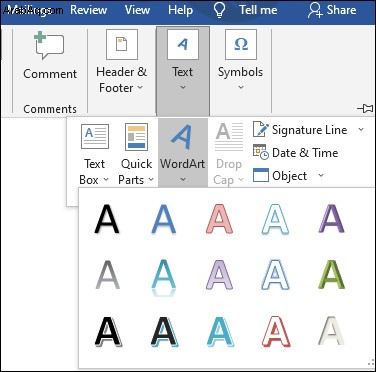Switch to the Review tab
Viewport: 376px width, 372px height.
(88, 10)
